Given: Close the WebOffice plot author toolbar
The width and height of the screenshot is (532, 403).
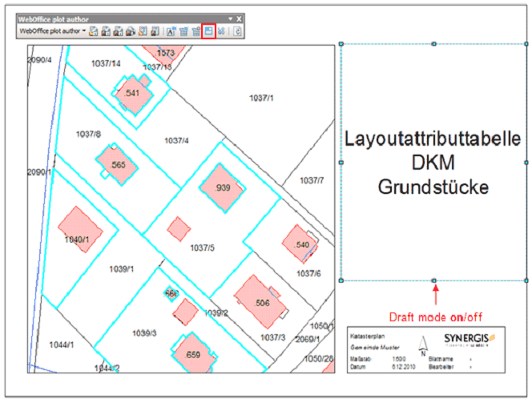Looking at the screenshot, I should (x=239, y=18).
